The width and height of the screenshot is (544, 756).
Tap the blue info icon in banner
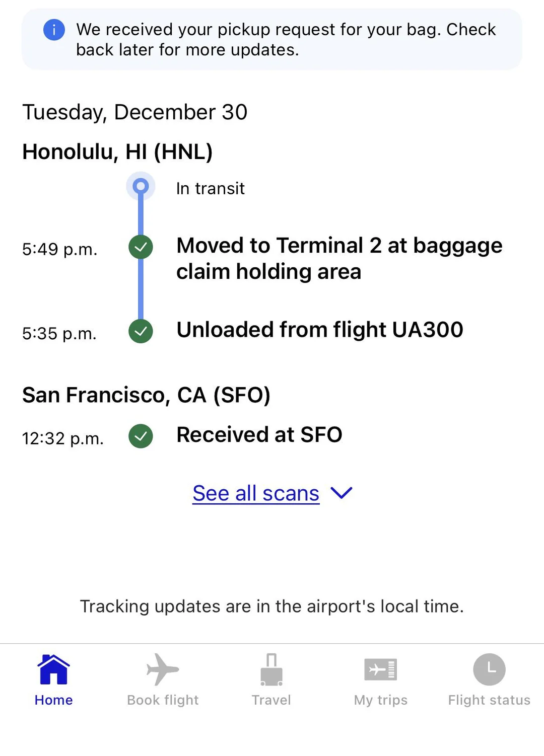pos(54,30)
